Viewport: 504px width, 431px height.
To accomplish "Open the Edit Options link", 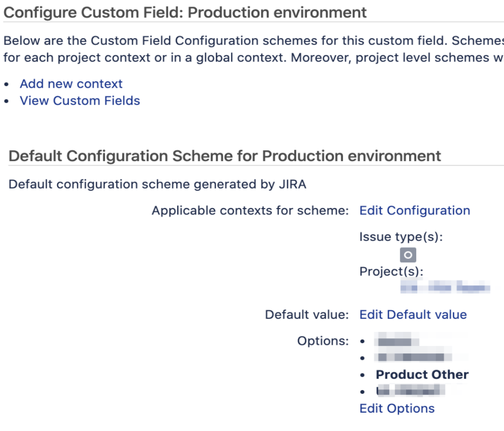I will pyautogui.click(x=397, y=408).
